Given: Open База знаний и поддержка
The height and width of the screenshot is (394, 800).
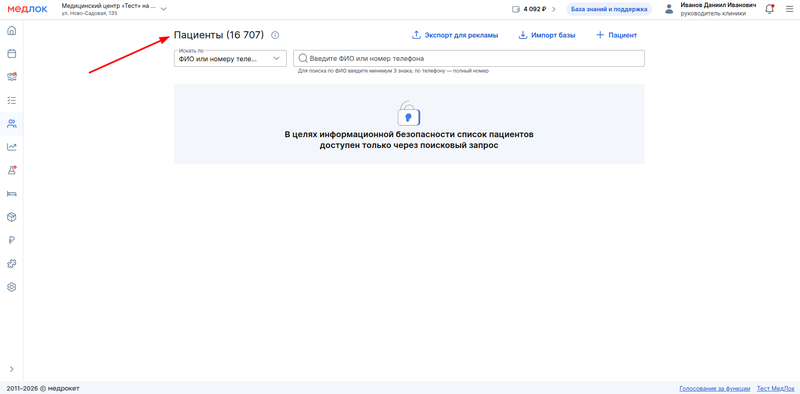Looking at the screenshot, I should pos(609,9).
